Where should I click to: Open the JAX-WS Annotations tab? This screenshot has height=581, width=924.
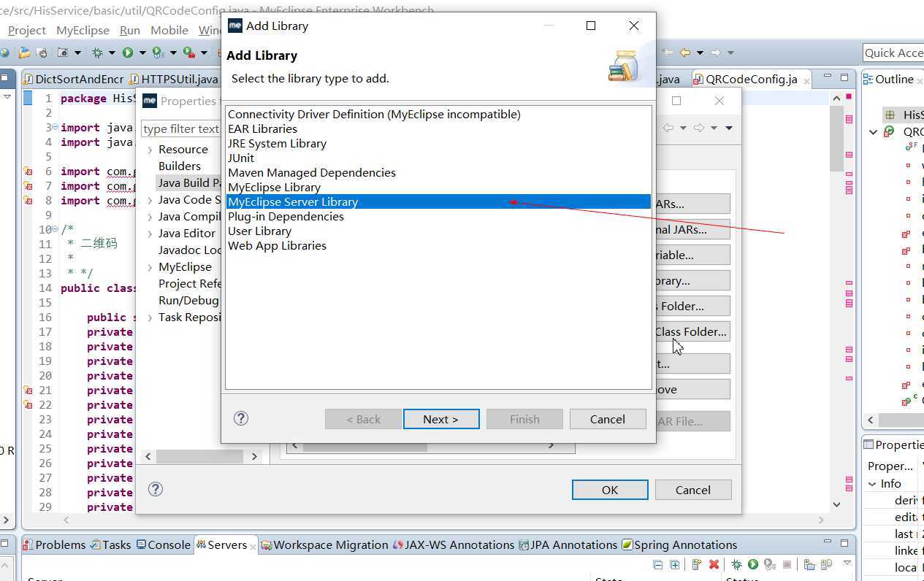(454, 545)
